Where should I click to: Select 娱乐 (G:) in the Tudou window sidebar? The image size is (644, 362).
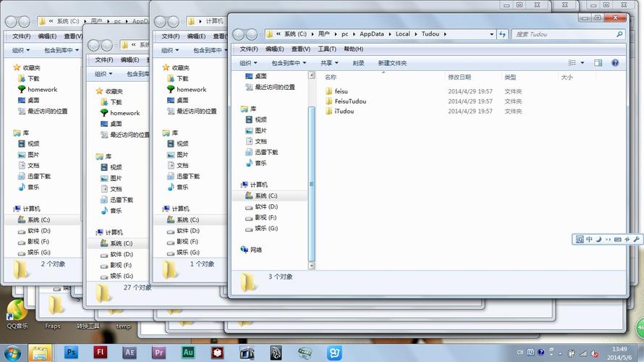(x=266, y=228)
